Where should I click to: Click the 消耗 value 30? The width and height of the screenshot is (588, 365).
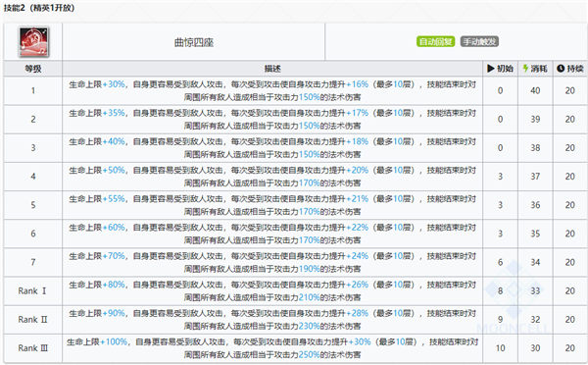coord(535,348)
